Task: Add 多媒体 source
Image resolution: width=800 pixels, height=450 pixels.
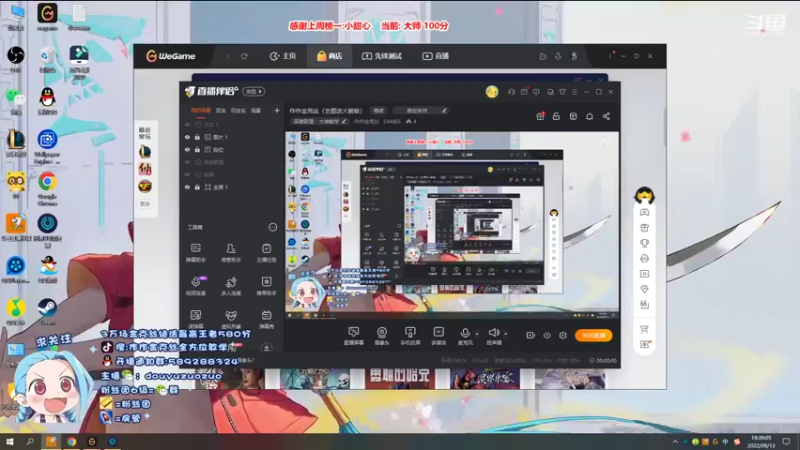Action: pos(438,336)
